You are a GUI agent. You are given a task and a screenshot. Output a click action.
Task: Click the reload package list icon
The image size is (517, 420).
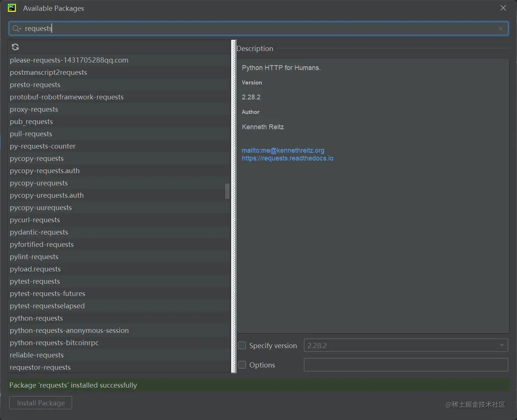point(15,47)
